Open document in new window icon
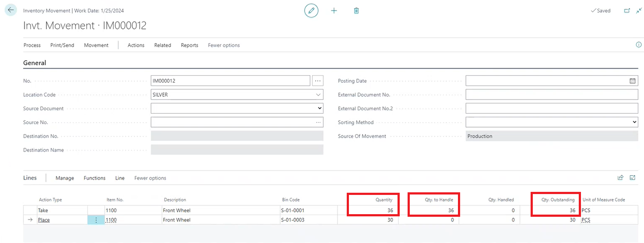The height and width of the screenshot is (243, 644). 627,10
